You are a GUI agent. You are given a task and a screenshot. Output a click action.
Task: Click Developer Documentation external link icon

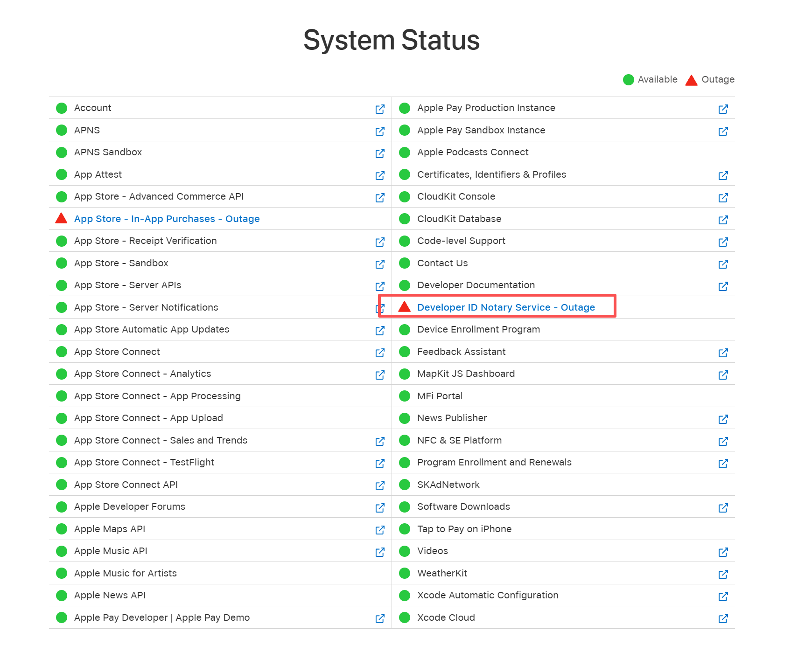[x=723, y=286]
